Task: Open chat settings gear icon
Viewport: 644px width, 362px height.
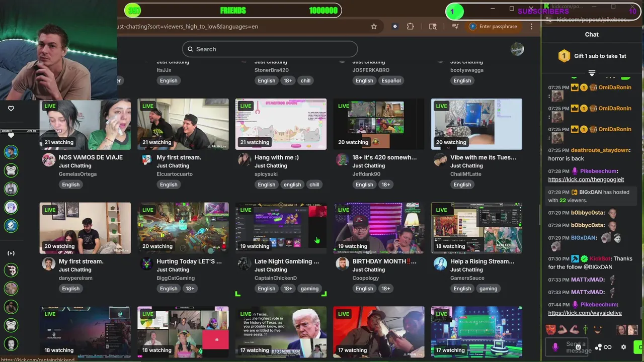Action: click(x=623, y=347)
